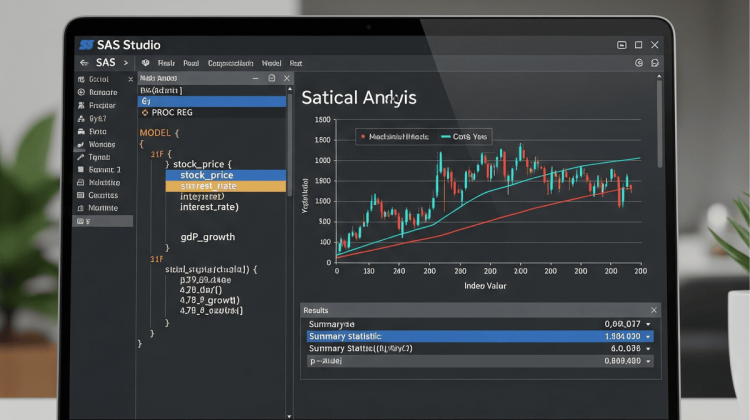Screen dimensions: 750x420
Task: Open the 'Raul' menu
Action: tap(191, 63)
